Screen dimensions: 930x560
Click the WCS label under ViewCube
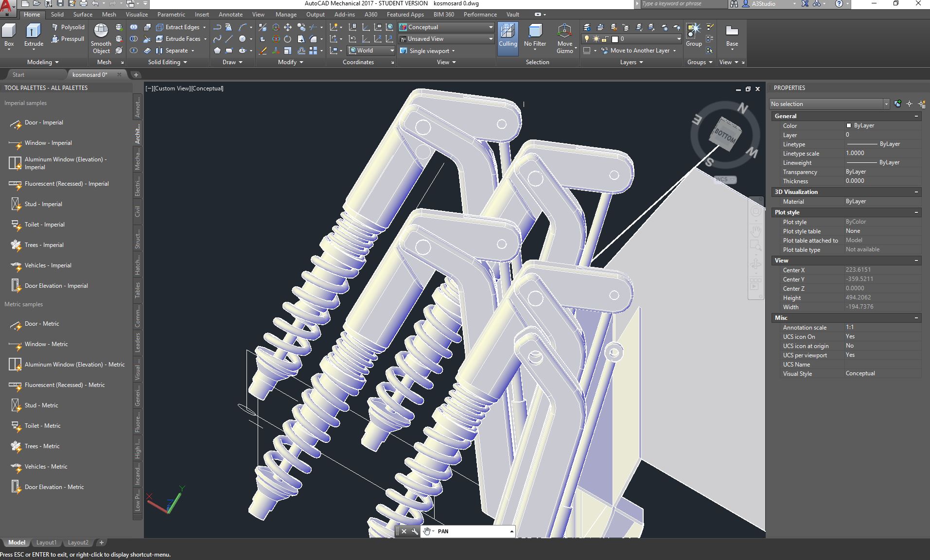point(725,179)
